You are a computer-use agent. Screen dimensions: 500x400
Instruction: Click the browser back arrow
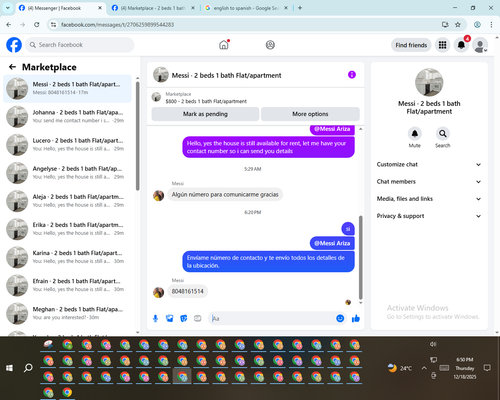9,24
